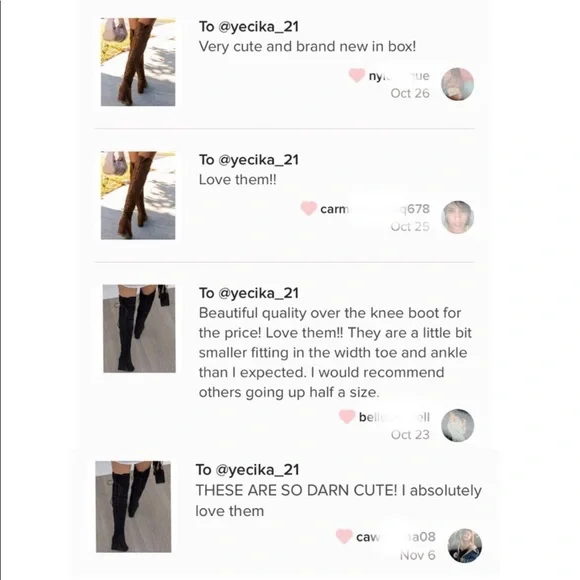
Task: Select the 'Very cute and brand new in box!' text
Action: [x=307, y=47]
